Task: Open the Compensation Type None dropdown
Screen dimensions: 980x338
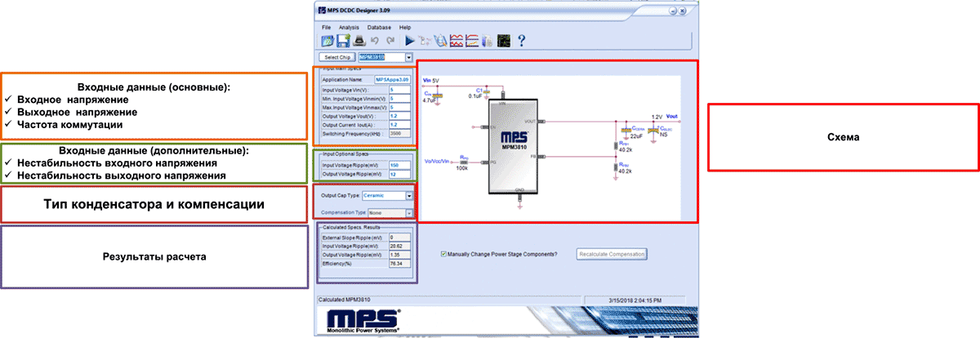Action: (x=409, y=214)
